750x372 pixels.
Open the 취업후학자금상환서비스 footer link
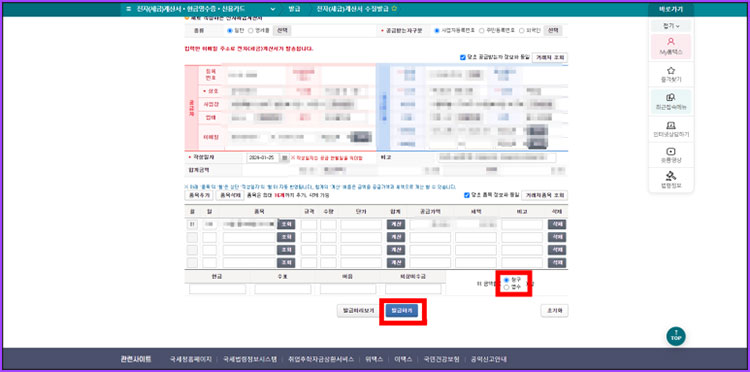point(321,359)
